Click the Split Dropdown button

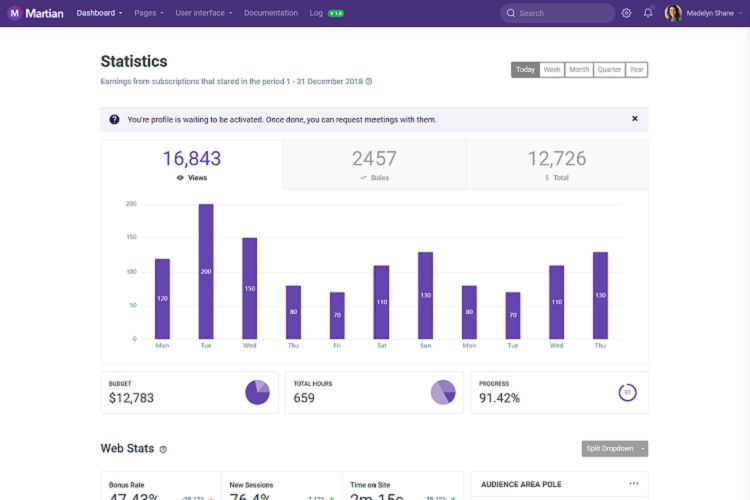click(x=610, y=449)
